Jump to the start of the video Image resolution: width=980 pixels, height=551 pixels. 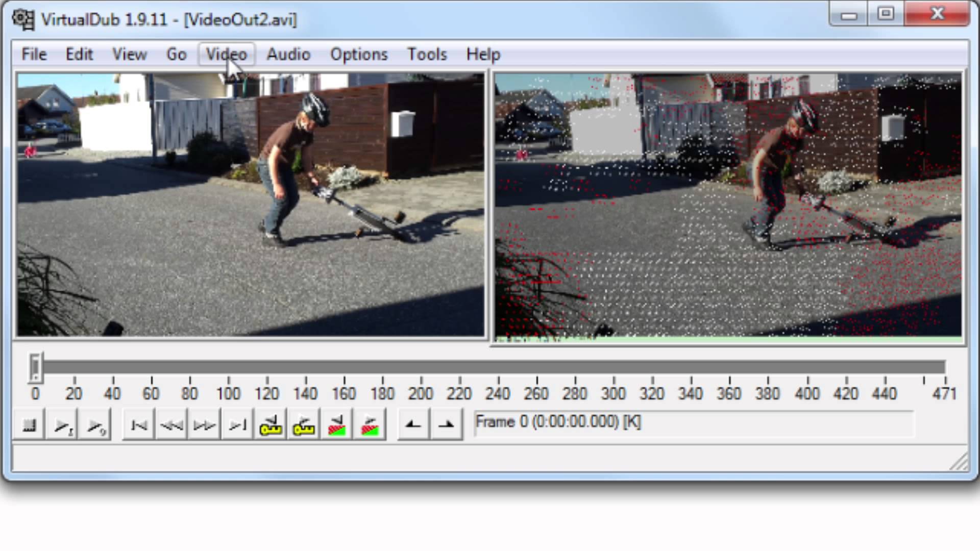(x=139, y=424)
